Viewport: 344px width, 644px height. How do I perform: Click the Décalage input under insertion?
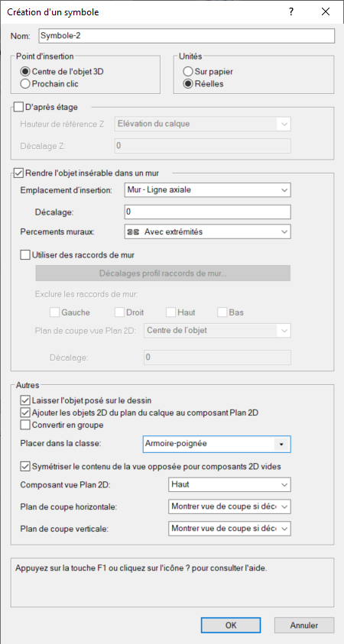[x=207, y=212]
